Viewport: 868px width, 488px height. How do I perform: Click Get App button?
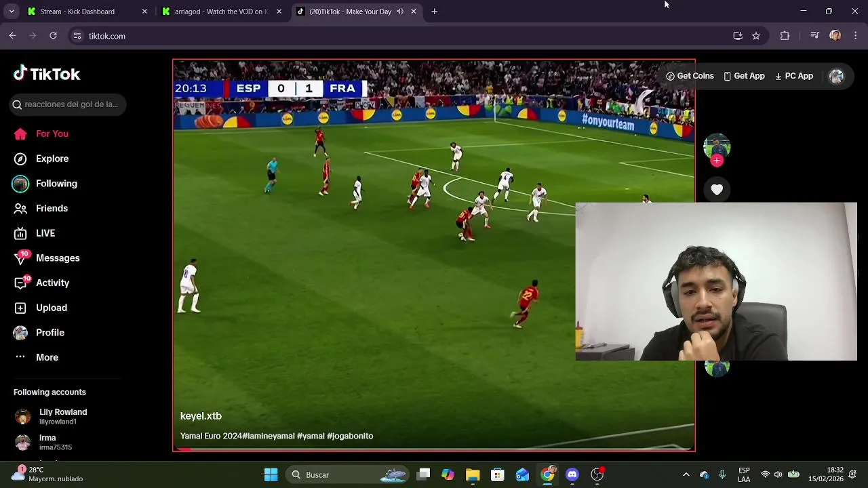click(x=744, y=76)
